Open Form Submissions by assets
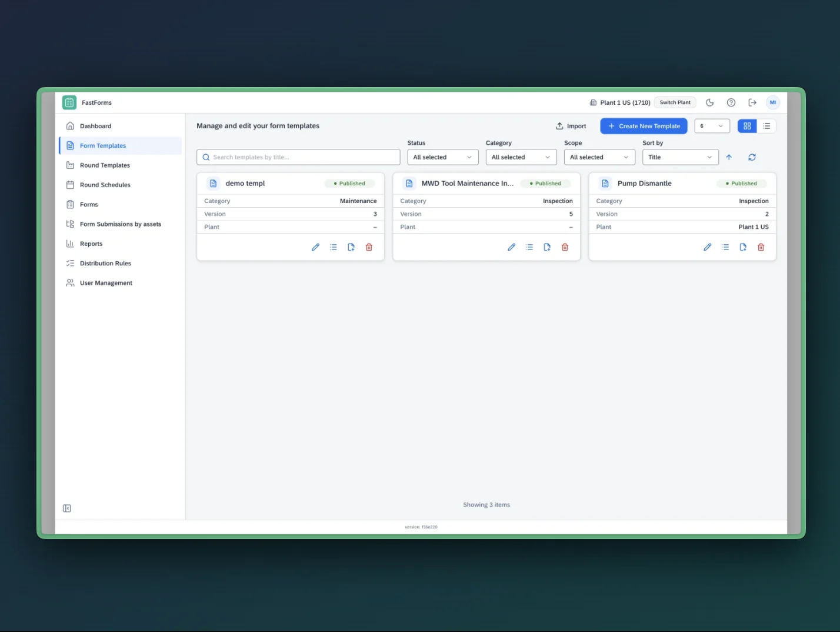Image resolution: width=840 pixels, height=632 pixels. coord(120,224)
